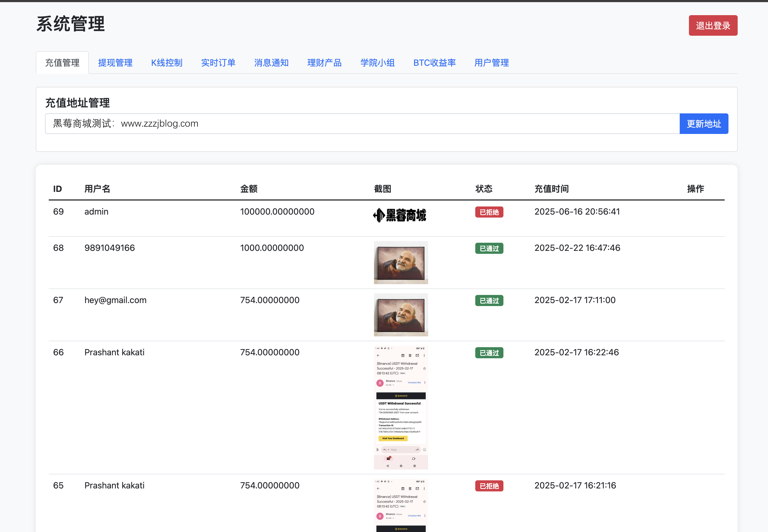This screenshot has width=768, height=532.
Task: View the BTC收益率 tab
Action: click(x=434, y=63)
